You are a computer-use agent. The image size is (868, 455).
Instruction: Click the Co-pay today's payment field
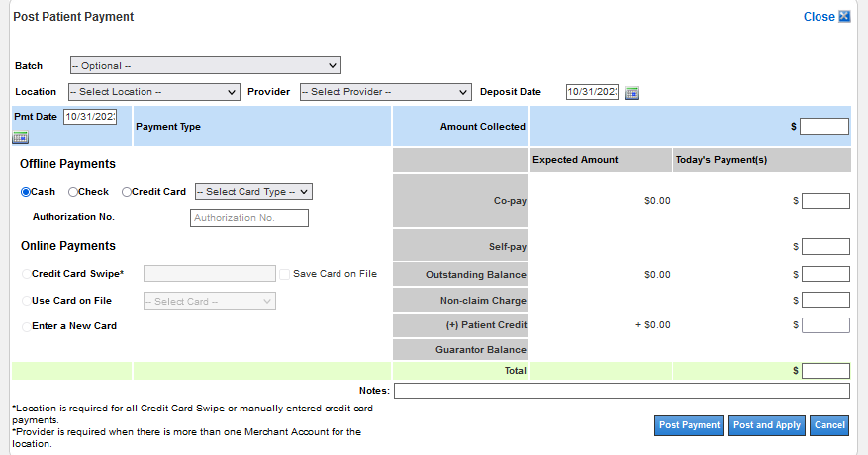[x=825, y=201]
